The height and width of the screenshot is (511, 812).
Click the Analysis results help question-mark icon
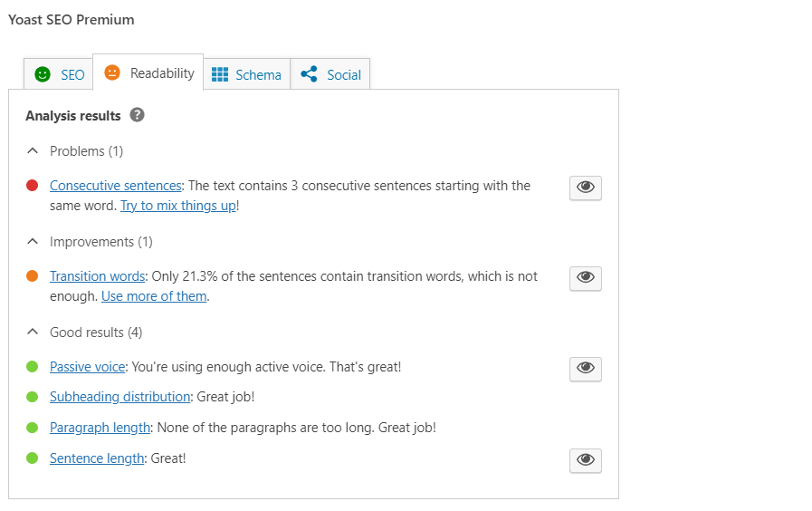click(138, 115)
